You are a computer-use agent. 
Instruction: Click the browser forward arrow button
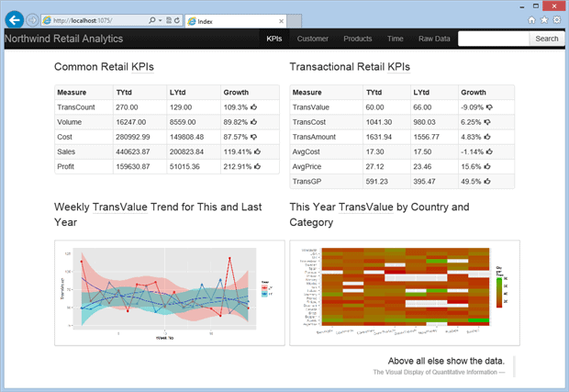(32, 20)
